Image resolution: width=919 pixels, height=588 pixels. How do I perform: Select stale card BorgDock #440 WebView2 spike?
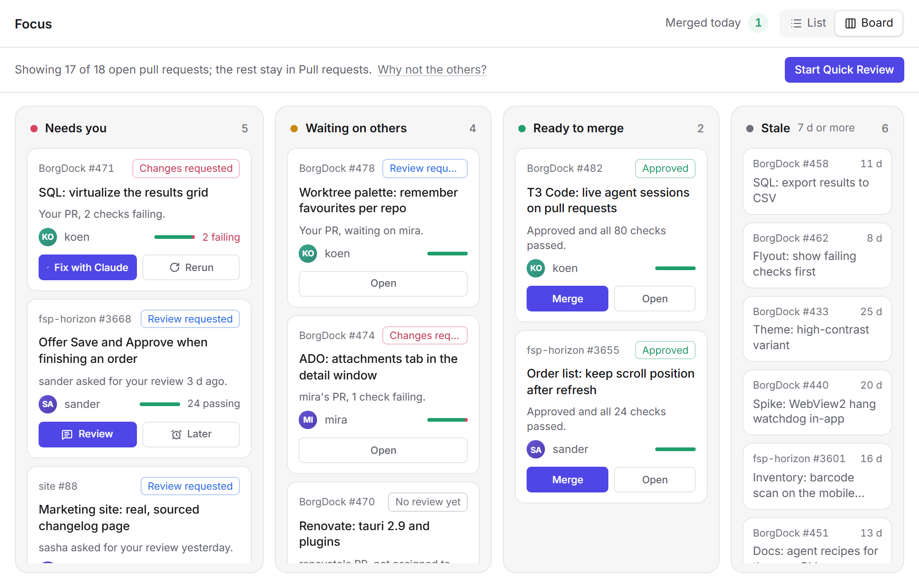point(817,402)
